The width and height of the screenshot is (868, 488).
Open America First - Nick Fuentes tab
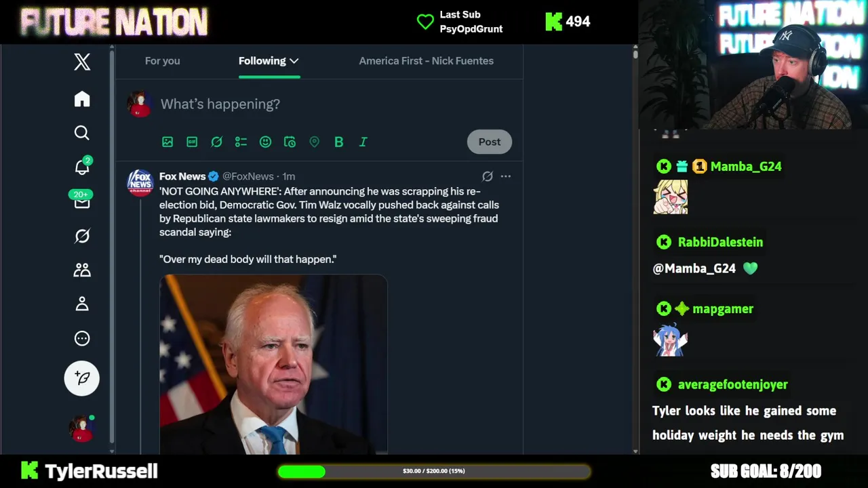426,61
